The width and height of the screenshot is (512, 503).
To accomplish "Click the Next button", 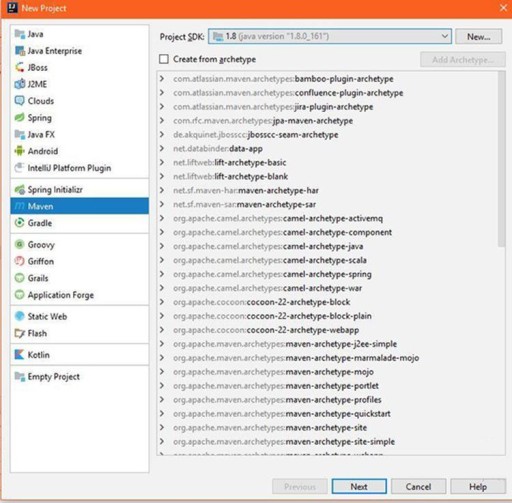I will point(359,486).
